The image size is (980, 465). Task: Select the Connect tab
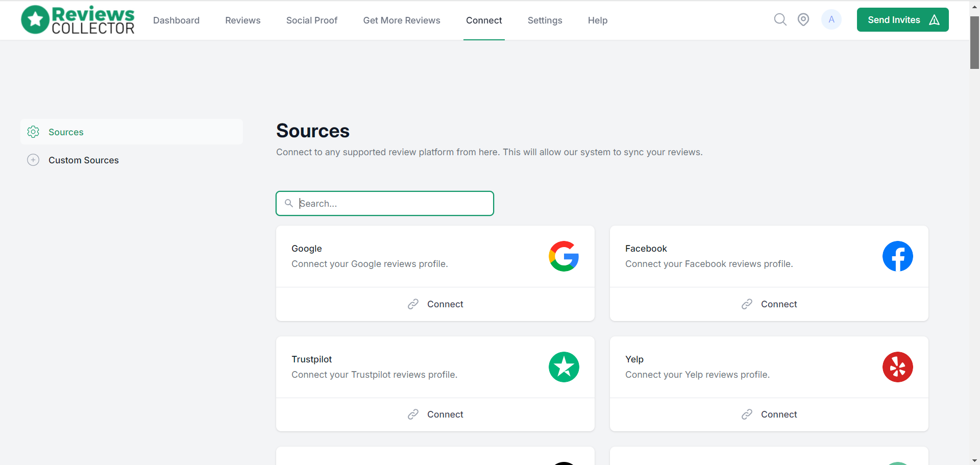484,20
